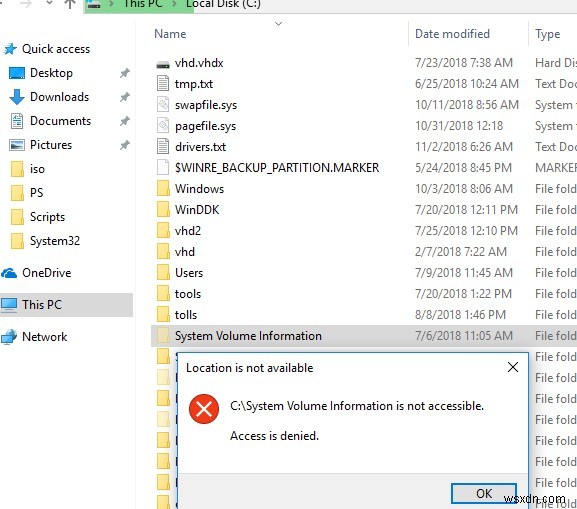
Task: Click the swapfile.sys file icon
Action: coord(163,105)
